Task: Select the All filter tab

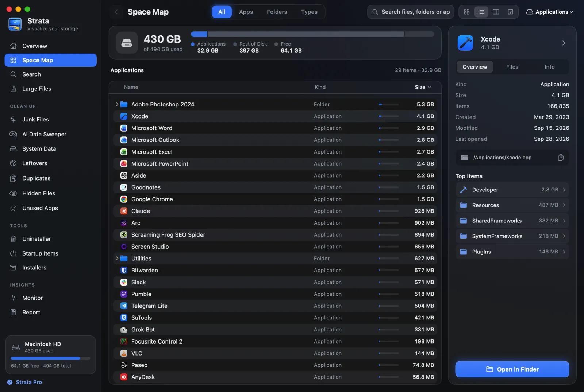Action: 222,12
